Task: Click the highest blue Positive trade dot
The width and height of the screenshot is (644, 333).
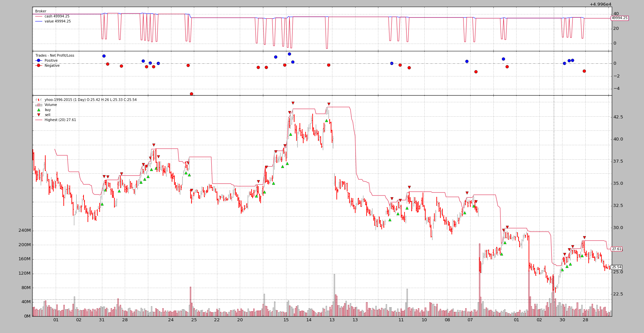Action: click(289, 54)
